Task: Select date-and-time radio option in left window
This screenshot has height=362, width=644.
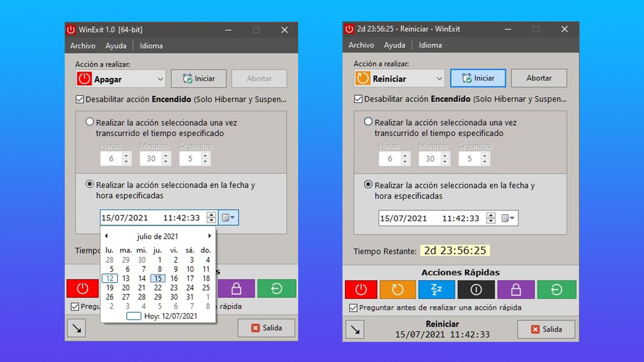Action: click(90, 184)
